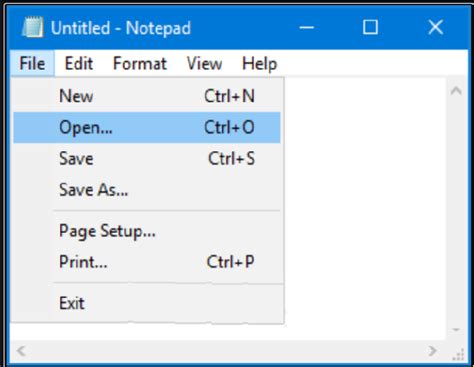474x367 pixels.
Task: Open the Help menu
Action: [x=259, y=63]
